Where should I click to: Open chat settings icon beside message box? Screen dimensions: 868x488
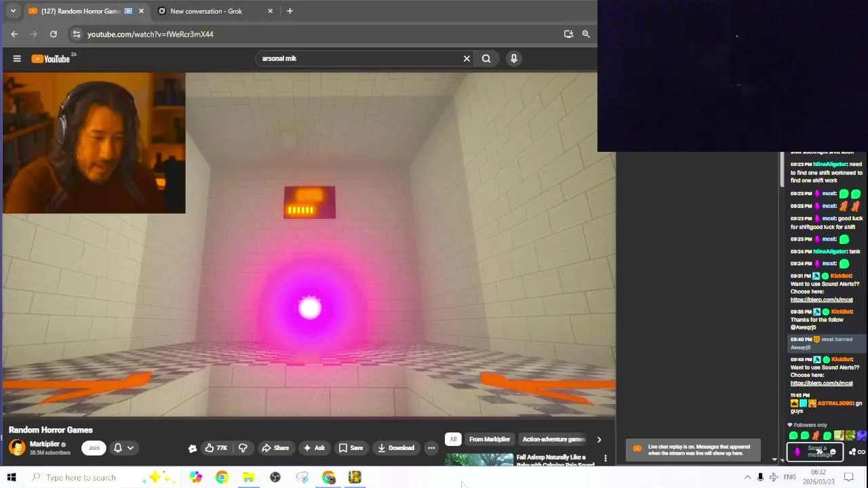coord(852,452)
